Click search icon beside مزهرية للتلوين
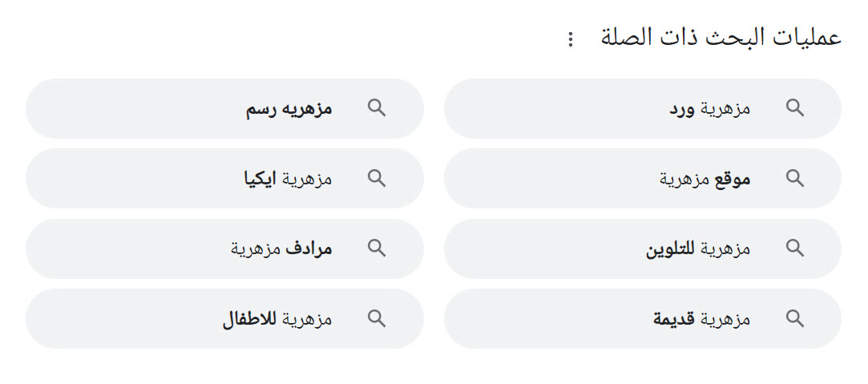This screenshot has height=384, width=868. click(794, 249)
